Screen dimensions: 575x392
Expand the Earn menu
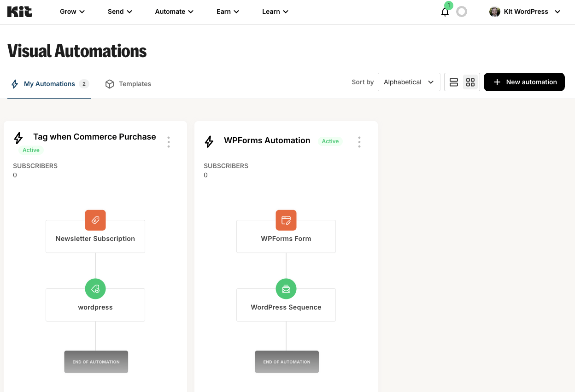click(228, 12)
